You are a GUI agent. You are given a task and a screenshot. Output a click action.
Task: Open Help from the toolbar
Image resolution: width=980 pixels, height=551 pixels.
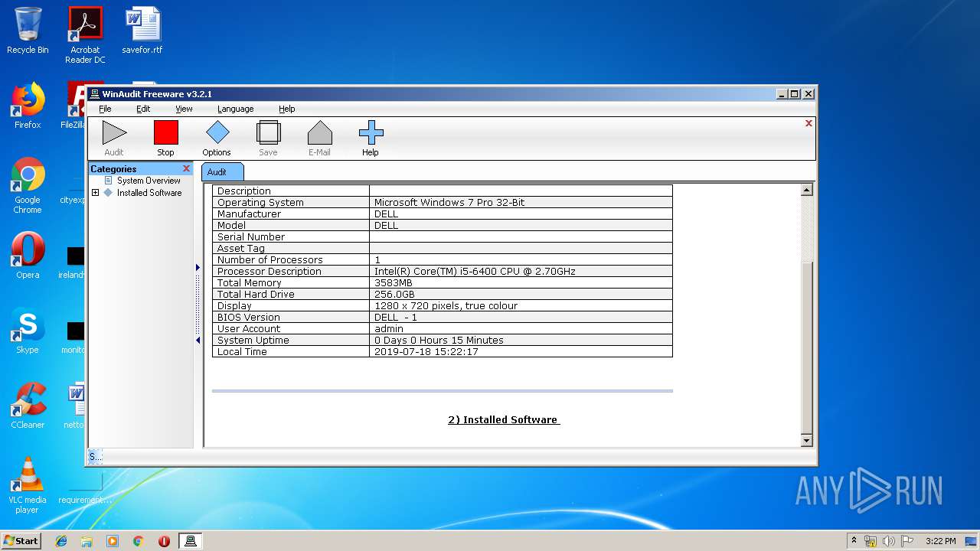371,139
